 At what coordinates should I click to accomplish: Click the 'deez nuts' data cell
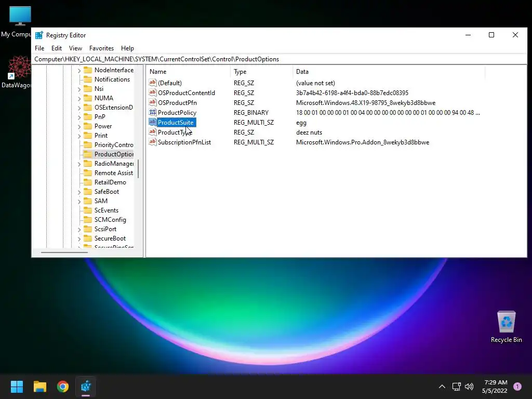point(309,132)
